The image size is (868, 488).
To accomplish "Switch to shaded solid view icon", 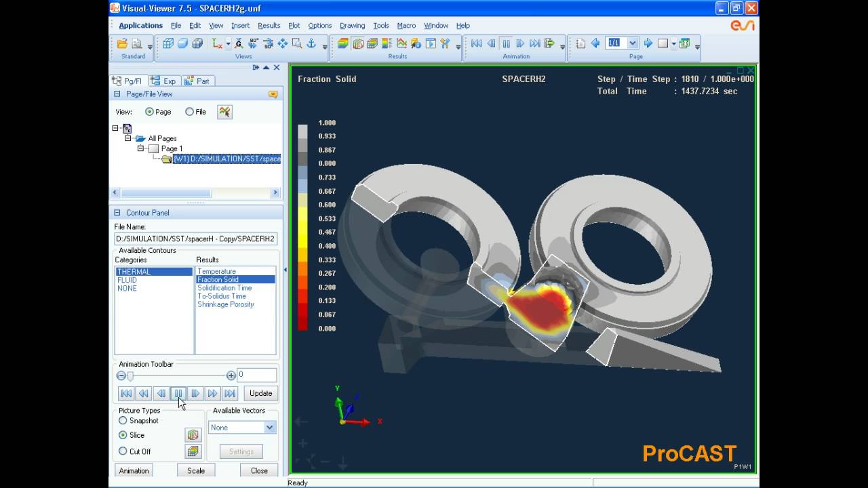I will point(183,43).
